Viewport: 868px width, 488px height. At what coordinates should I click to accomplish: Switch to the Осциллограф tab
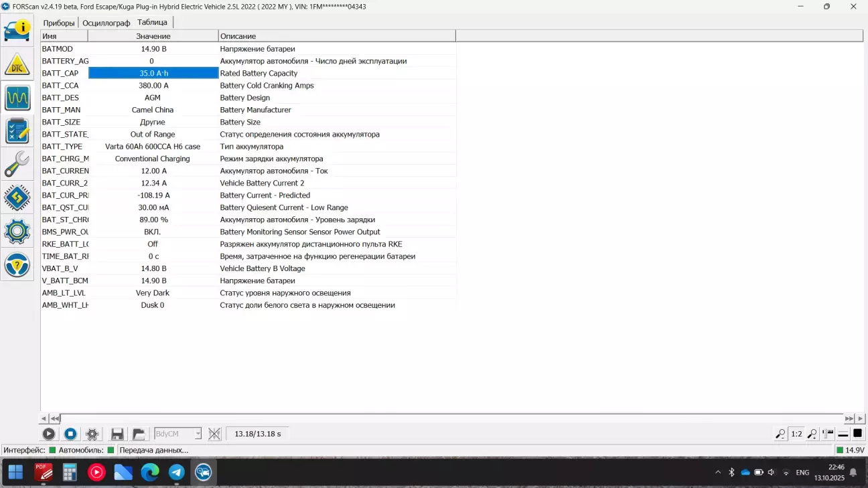(x=106, y=23)
